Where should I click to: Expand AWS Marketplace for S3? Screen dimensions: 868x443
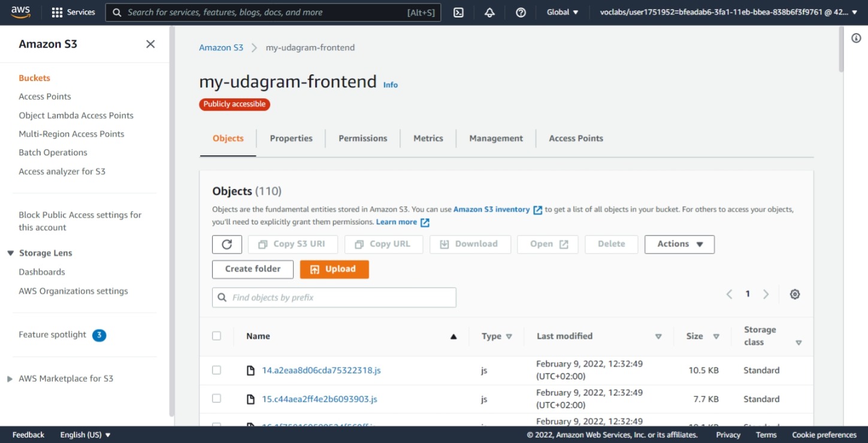10,378
